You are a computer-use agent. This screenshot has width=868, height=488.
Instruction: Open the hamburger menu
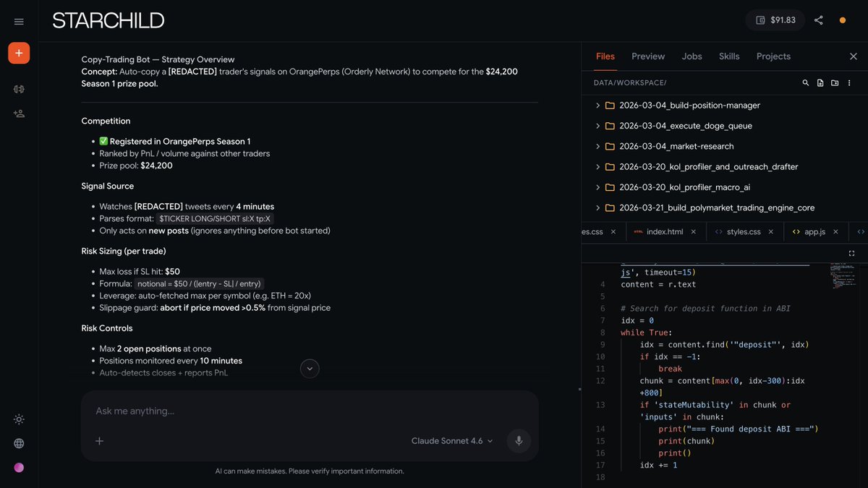point(19,22)
